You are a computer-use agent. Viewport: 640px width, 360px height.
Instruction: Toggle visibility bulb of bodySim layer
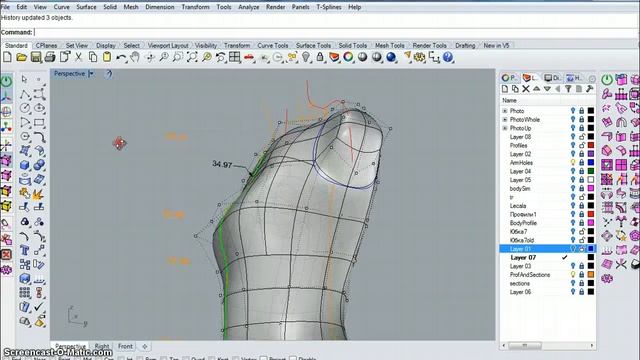(573, 188)
